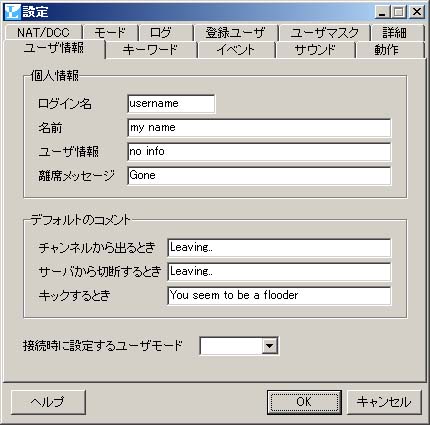Image resolution: width=430 pixels, height=425 pixels.
Task: Minimize the 設定 window
Action: tap(382, 12)
